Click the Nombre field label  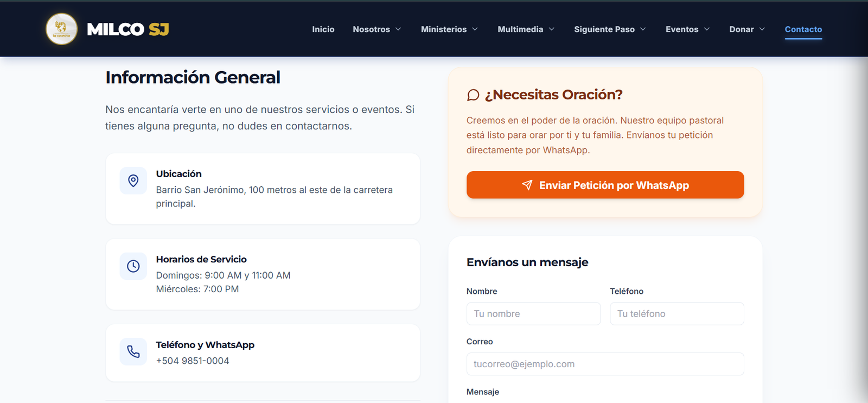pyautogui.click(x=482, y=291)
